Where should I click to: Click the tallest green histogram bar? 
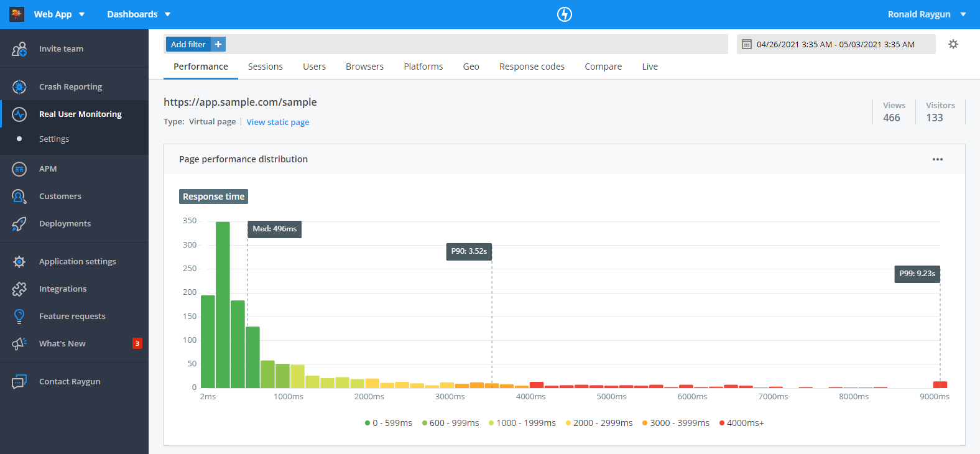pos(223,305)
